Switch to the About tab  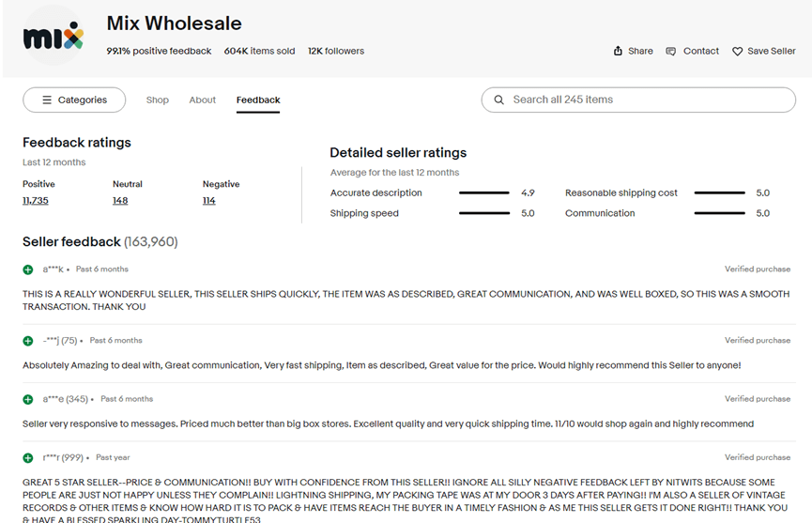(203, 100)
